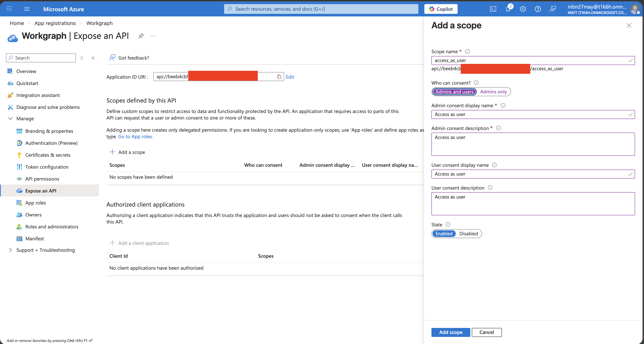Image resolution: width=644 pixels, height=344 pixels.
Task: Open the ellipsis more options next to title
Action: pyautogui.click(x=153, y=36)
